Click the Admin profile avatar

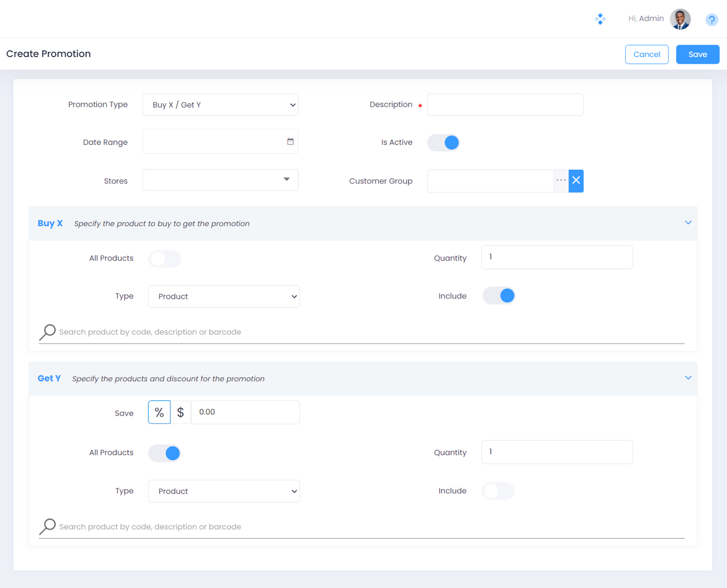[680, 19]
